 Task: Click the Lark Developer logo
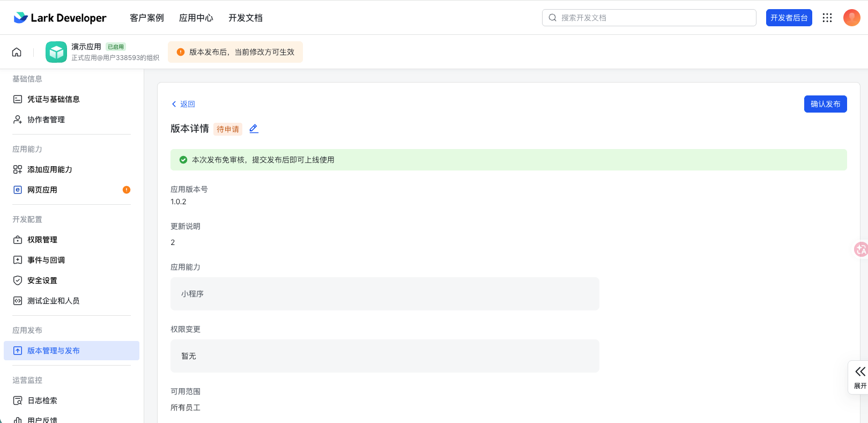click(60, 18)
